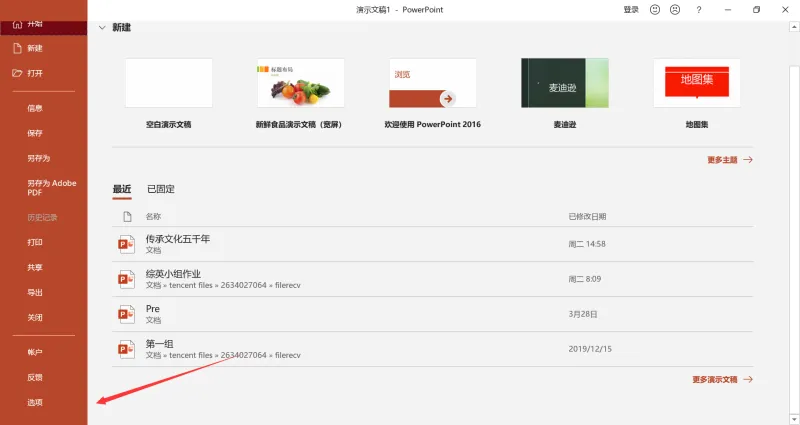Screen dimensions: 800x425
Task: Click PowerPoint icon of 综英小组作业
Action: [x=126, y=279]
